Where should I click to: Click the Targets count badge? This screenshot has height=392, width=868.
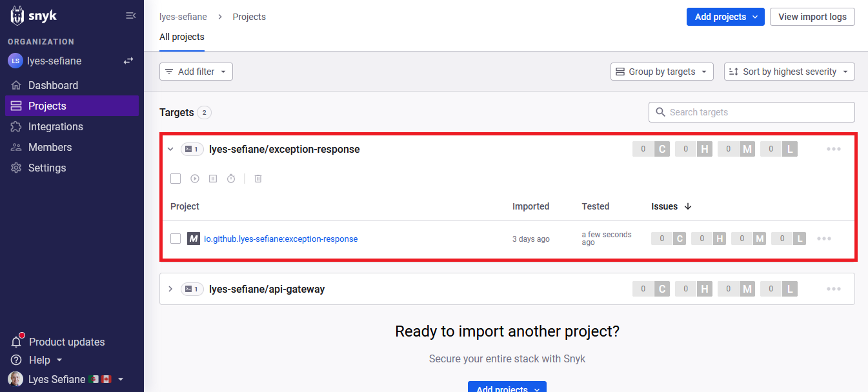[x=204, y=112]
